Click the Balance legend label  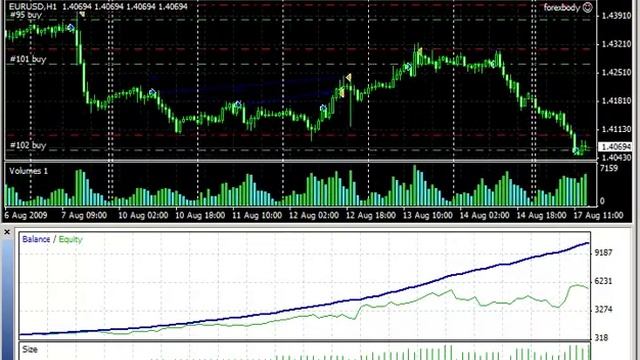36,240
